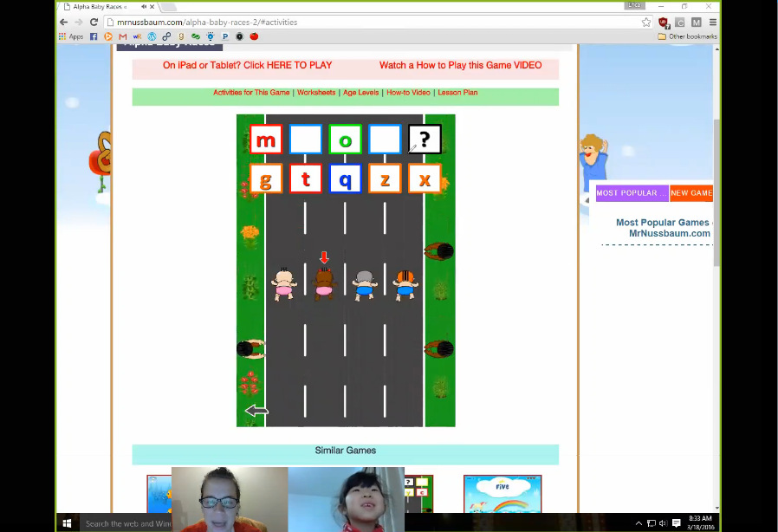Click the address bar URL field
Viewport: 778px width, 532px height.
tap(373, 23)
